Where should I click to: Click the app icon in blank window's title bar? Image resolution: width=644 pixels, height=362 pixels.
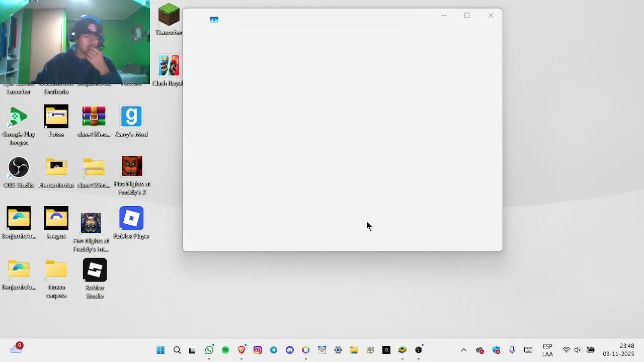214,20
